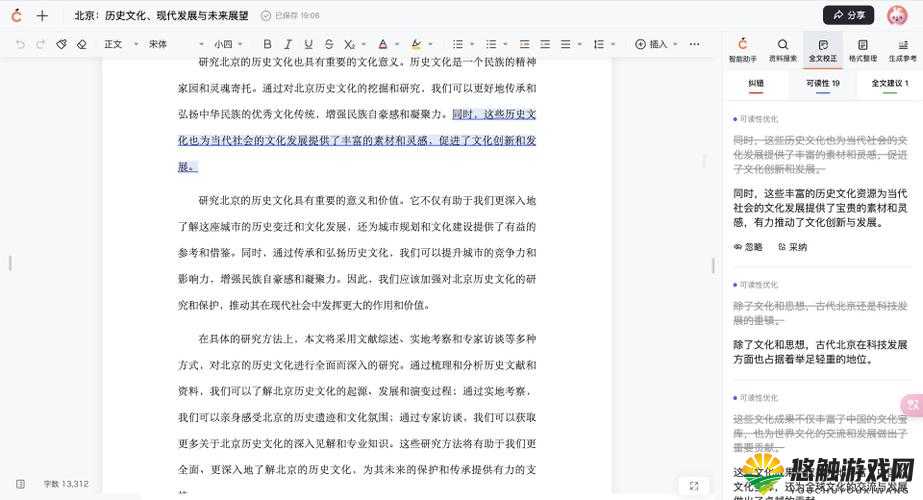
Task: Click the pink floating assistant icon
Action: (x=912, y=405)
